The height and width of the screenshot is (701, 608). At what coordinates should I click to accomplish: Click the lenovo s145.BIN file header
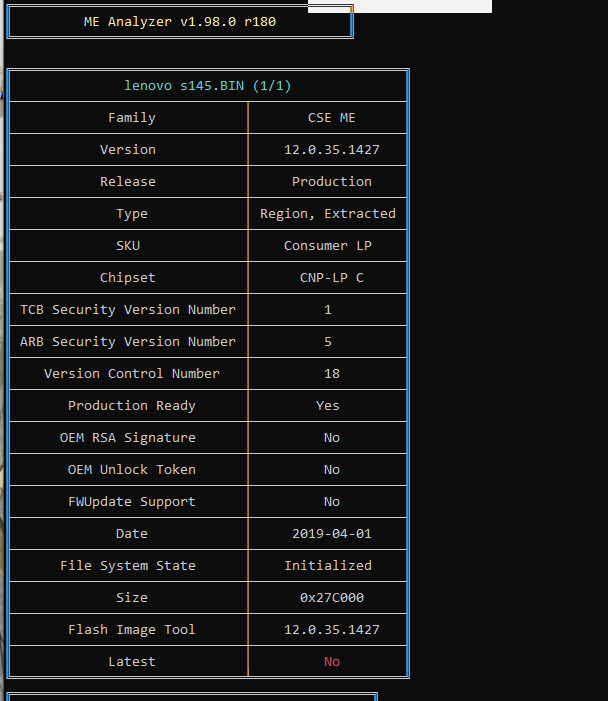[x=208, y=86]
